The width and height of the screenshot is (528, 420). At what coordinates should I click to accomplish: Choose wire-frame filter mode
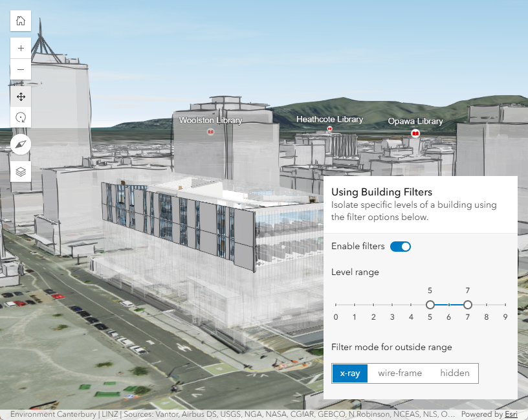400,373
